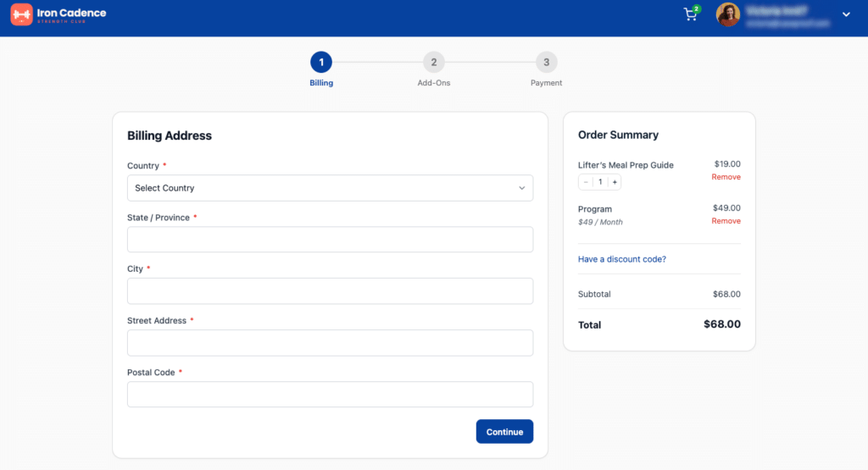Click the City input field
This screenshot has width=868, height=470.
[x=330, y=290]
